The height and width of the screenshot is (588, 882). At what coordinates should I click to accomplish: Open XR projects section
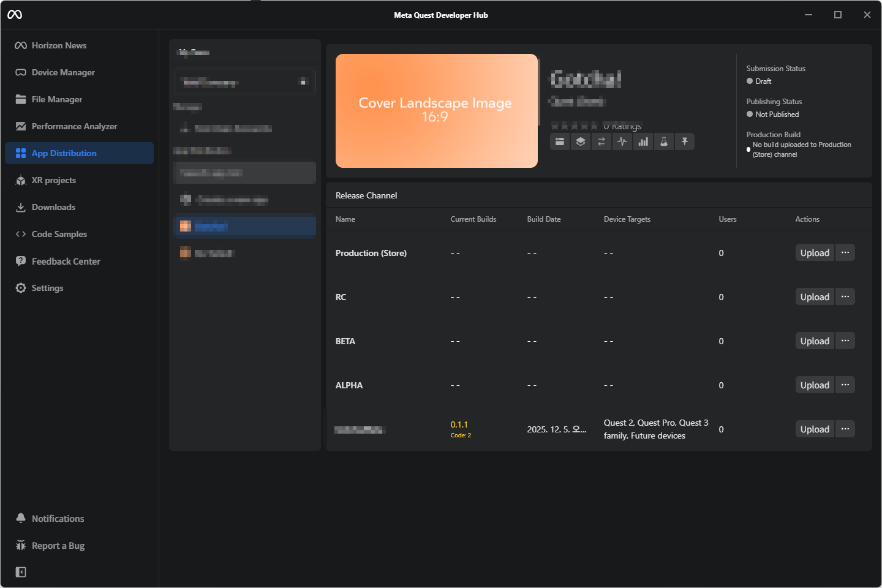pos(79,180)
